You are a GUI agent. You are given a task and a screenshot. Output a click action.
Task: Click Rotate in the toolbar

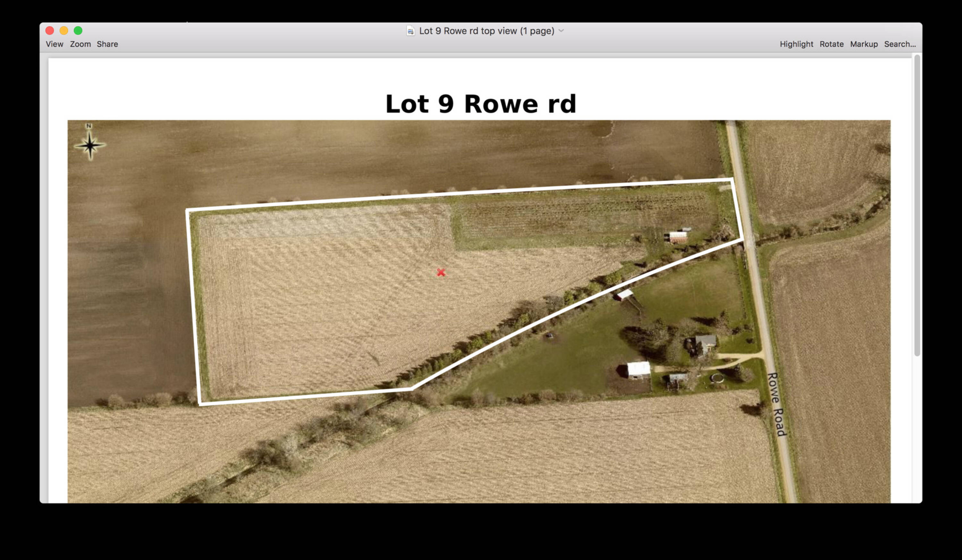831,44
